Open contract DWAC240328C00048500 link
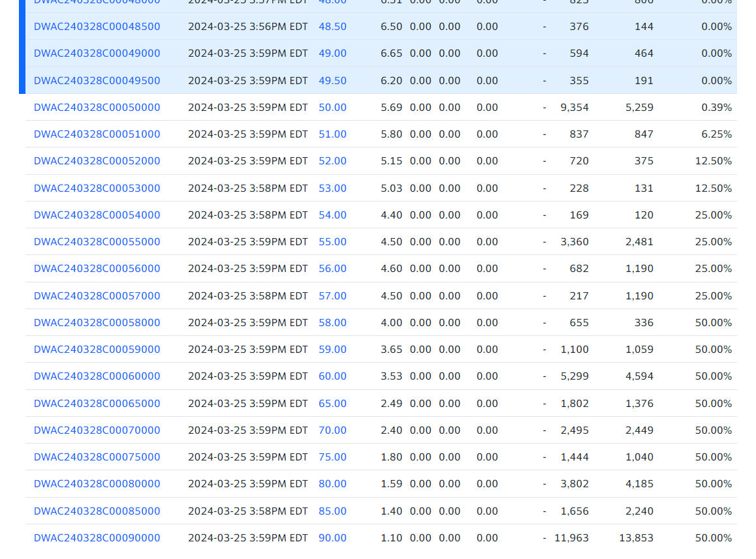This screenshot has width=756, height=559. 97,27
